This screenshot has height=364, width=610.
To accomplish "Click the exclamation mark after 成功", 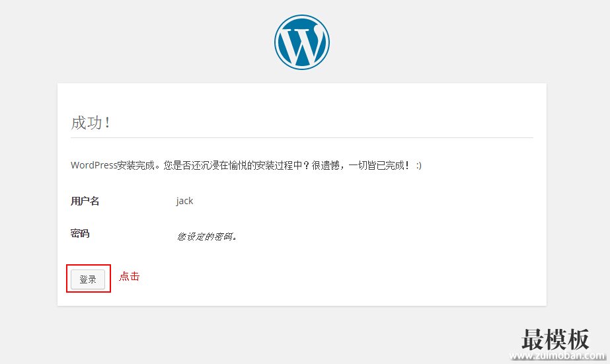I will (107, 123).
